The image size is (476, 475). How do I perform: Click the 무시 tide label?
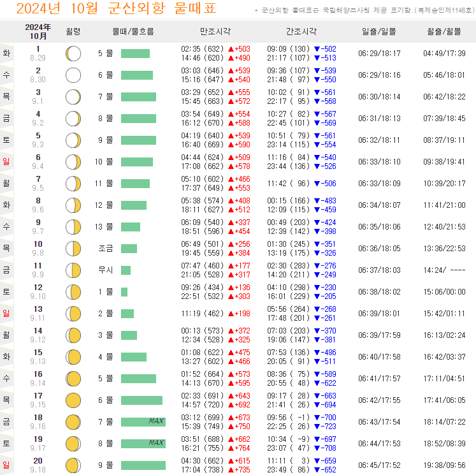[106, 270]
